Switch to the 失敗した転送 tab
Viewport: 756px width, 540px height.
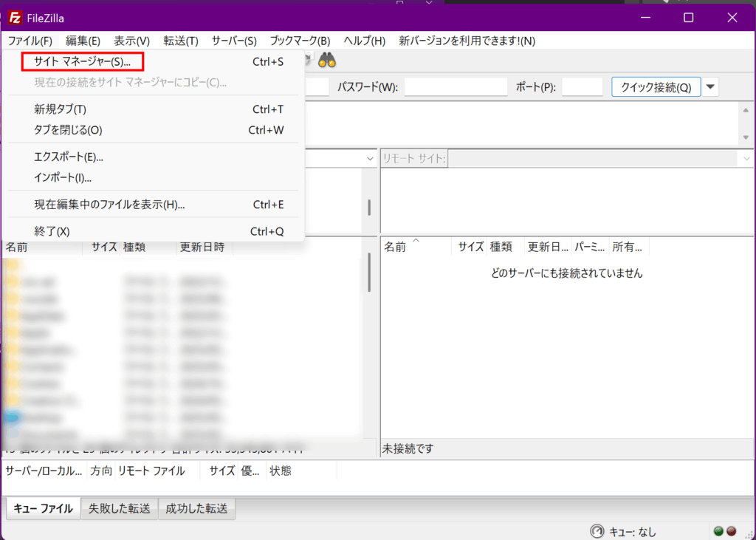pos(120,509)
